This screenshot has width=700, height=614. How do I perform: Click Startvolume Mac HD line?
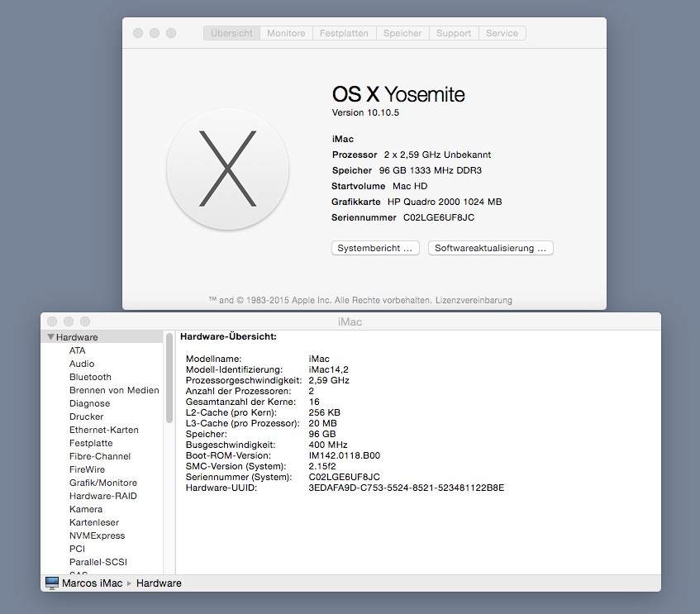(x=379, y=186)
